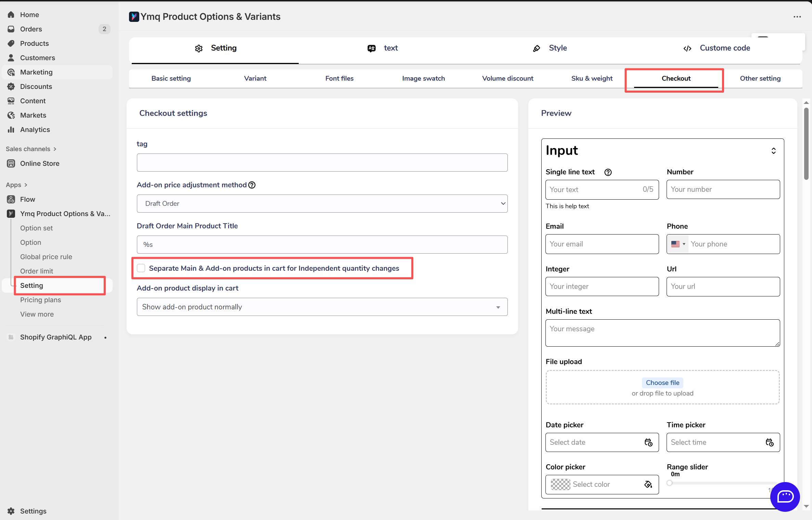The height and width of the screenshot is (520, 812).
Task: Click the Marketing icon in sidebar
Action: click(x=11, y=72)
